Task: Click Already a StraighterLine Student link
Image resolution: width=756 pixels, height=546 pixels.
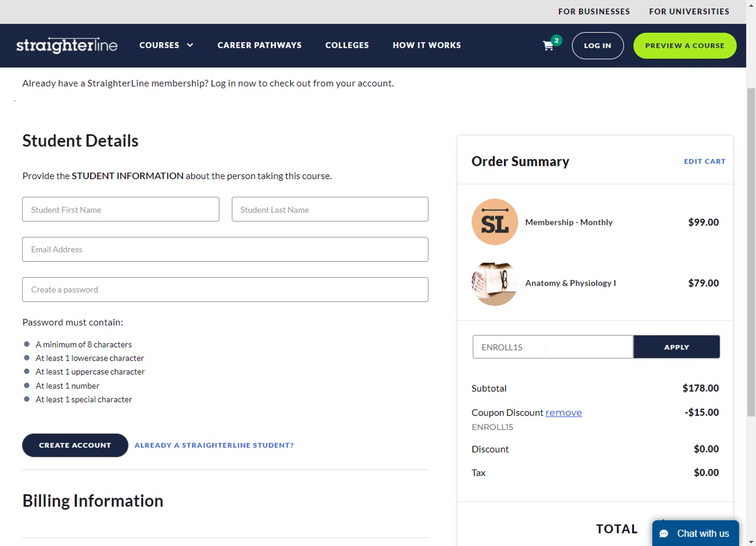Action: pos(214,445)
